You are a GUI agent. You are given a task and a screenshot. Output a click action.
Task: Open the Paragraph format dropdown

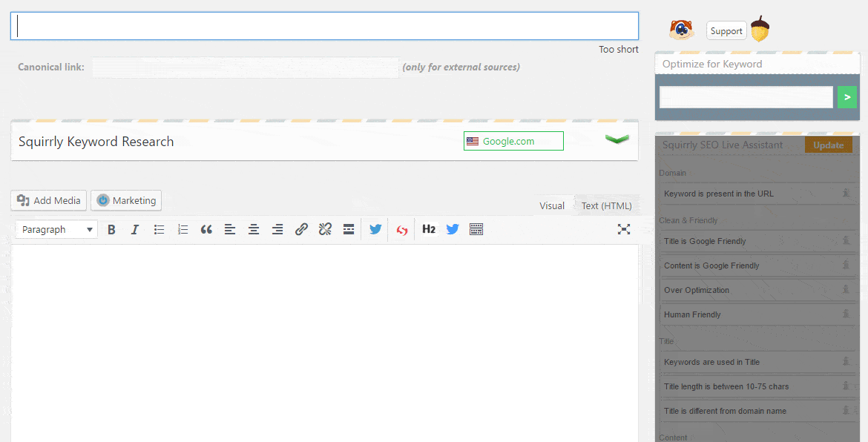pyautogui.click(x=56, y=230)
